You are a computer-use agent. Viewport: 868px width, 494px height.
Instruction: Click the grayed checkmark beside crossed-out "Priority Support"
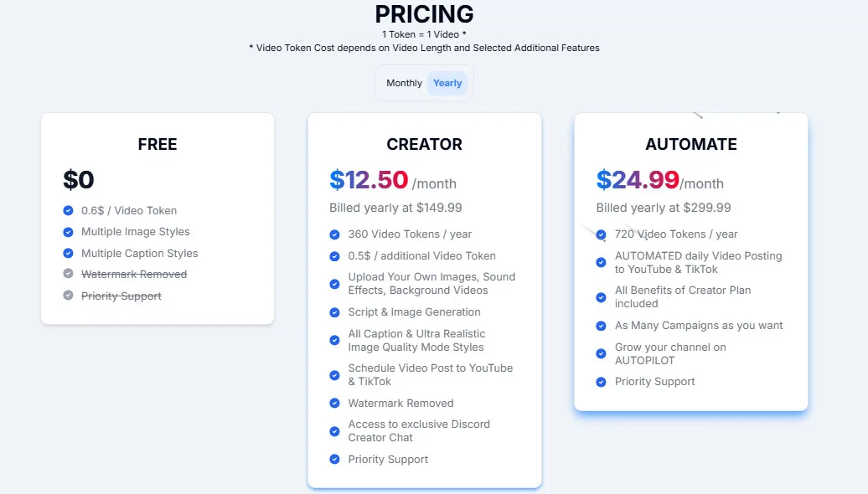click(67, 296)
